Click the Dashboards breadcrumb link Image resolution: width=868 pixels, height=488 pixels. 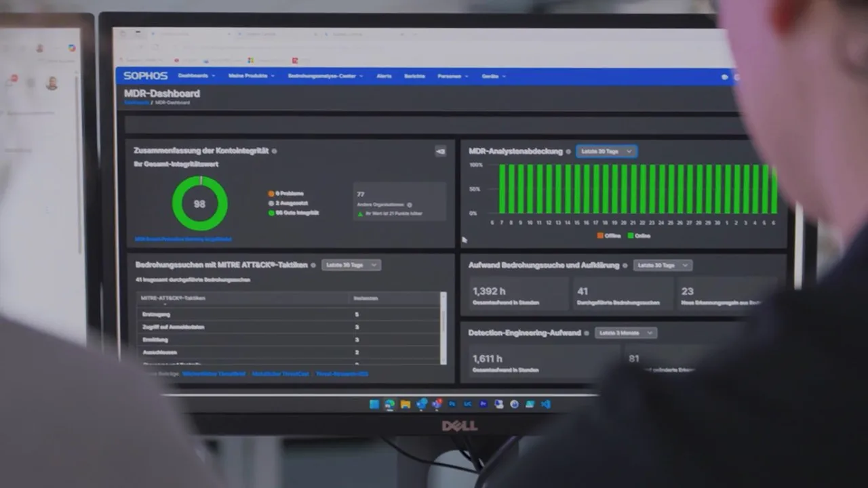136,102
